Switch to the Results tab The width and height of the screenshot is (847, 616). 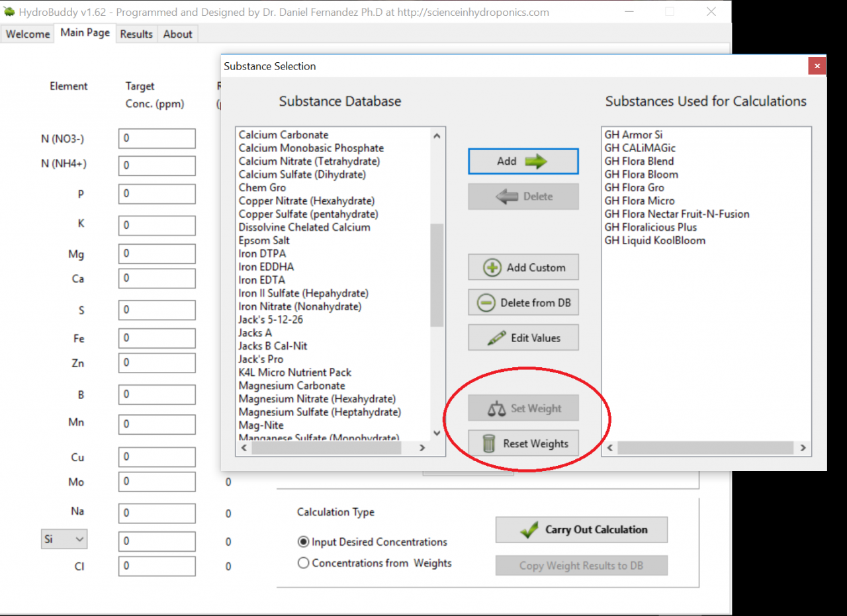pos(136,34)
